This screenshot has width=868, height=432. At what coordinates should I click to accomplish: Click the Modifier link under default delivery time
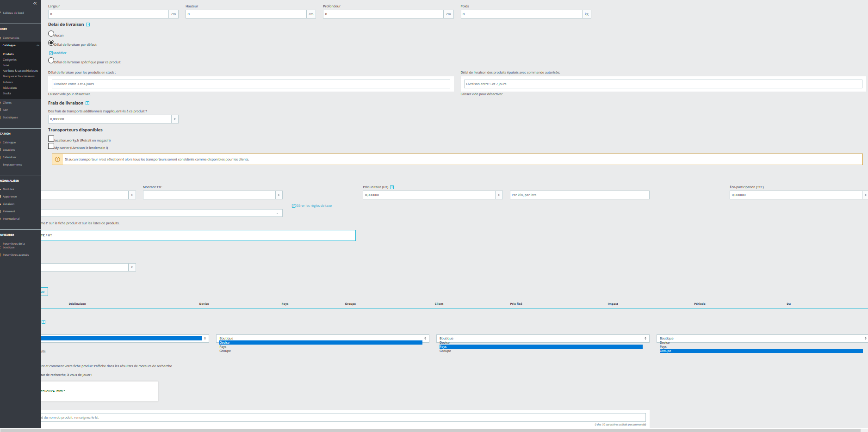point(58,53)
